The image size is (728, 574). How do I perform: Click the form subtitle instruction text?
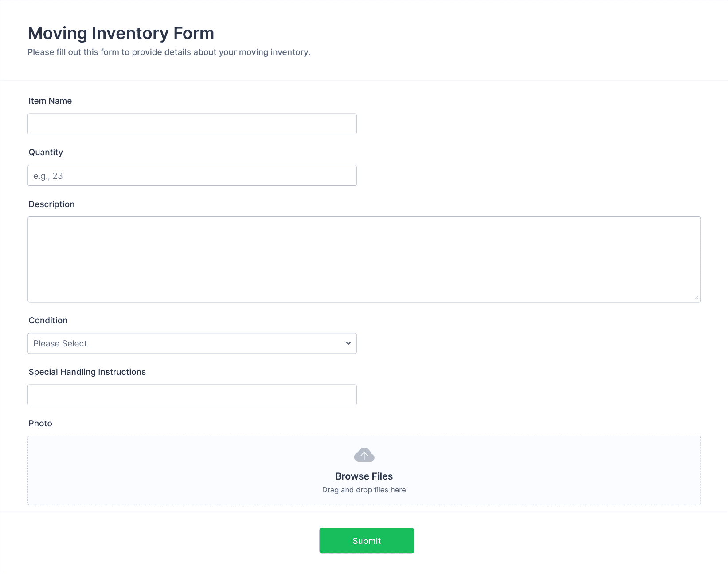pos(169,52)
